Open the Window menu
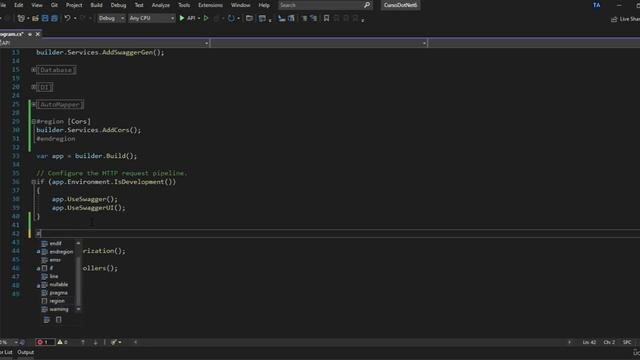 pyautogui.click(x=240, y=5)
